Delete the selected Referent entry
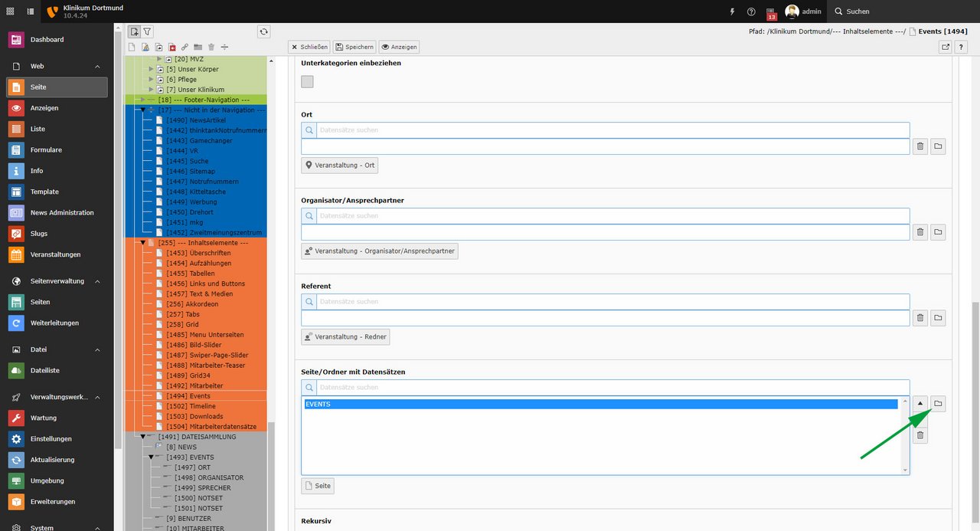The image size is (980, 531). click(x=920, y=317)
